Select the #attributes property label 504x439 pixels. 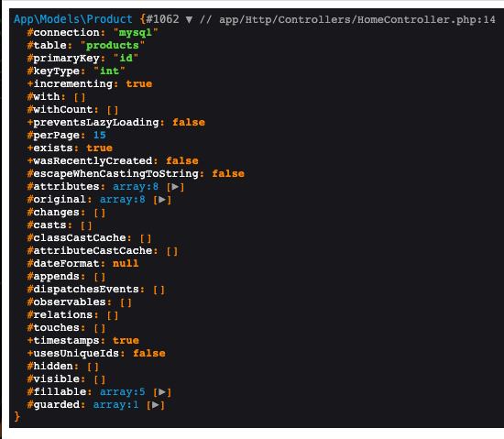[63, 187]
